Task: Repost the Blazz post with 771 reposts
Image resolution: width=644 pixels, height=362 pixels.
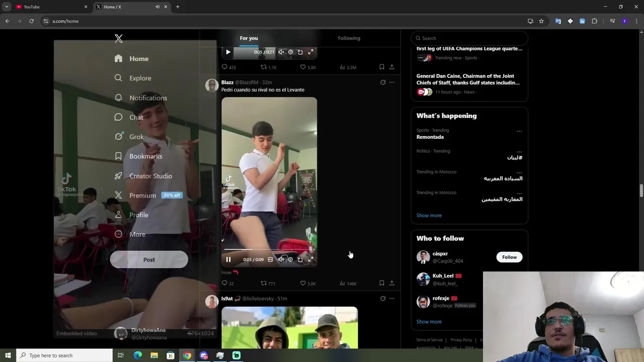Action: pos(268,283)
